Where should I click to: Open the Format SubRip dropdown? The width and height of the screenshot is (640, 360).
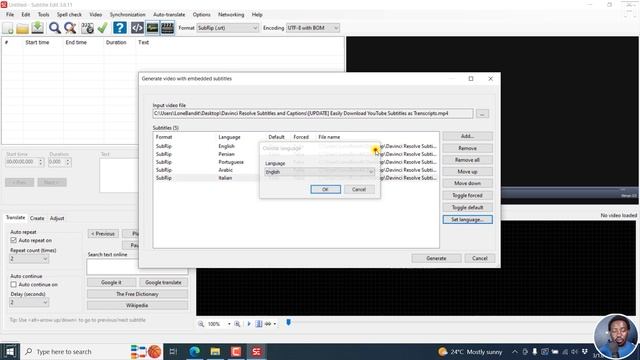click(227, 28)
